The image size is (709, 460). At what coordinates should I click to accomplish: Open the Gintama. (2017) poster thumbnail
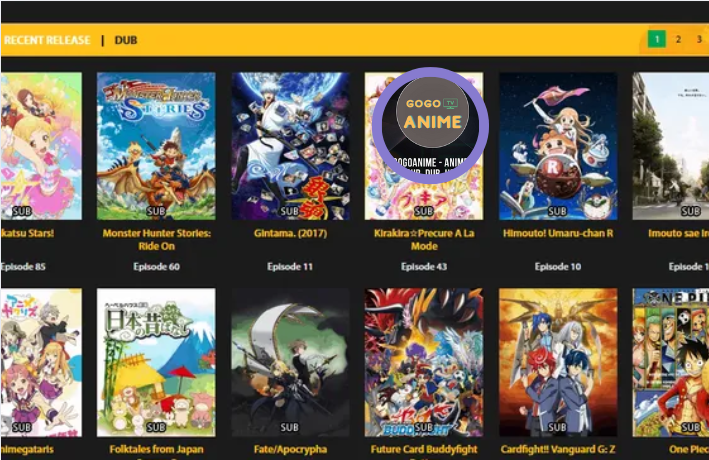[290, 146]
